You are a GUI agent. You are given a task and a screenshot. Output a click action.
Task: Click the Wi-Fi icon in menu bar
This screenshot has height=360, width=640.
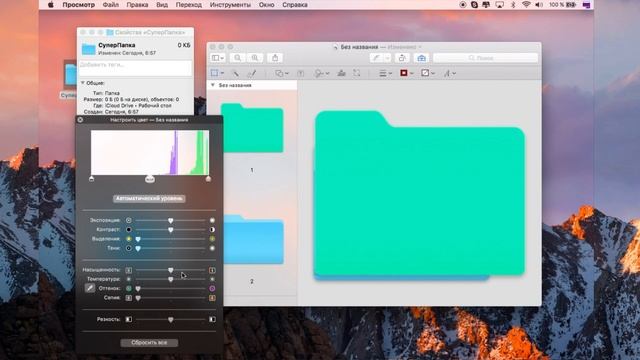pos(526,5)
